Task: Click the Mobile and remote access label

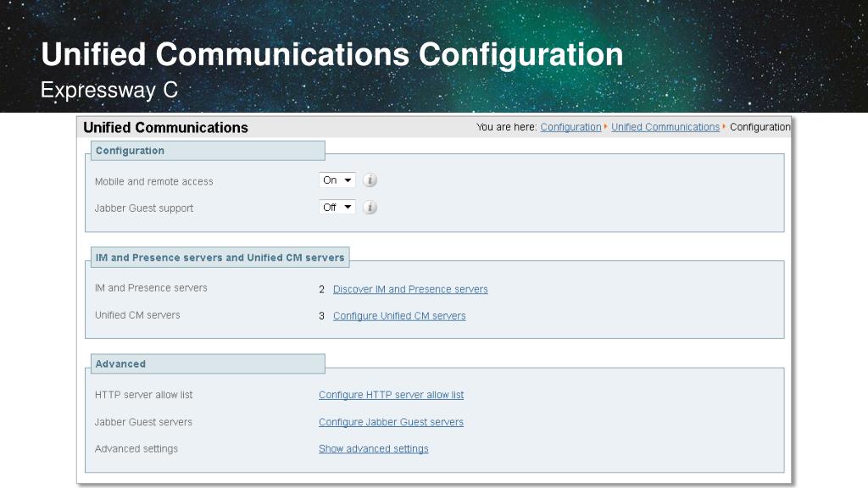Action: point(154,181)
